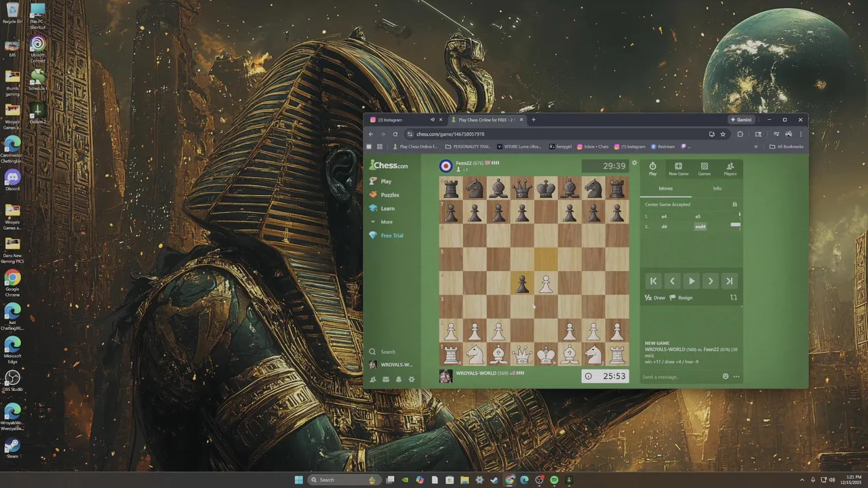Click the Chess.com logo
Image resolution: width=868 pixels, height=488 pixels.
point(389,165)
